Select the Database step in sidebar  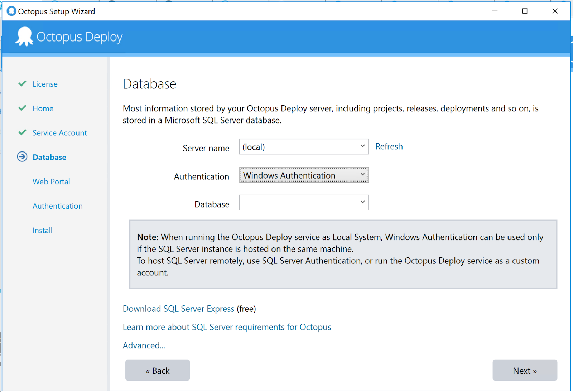(x=49, y=157)
